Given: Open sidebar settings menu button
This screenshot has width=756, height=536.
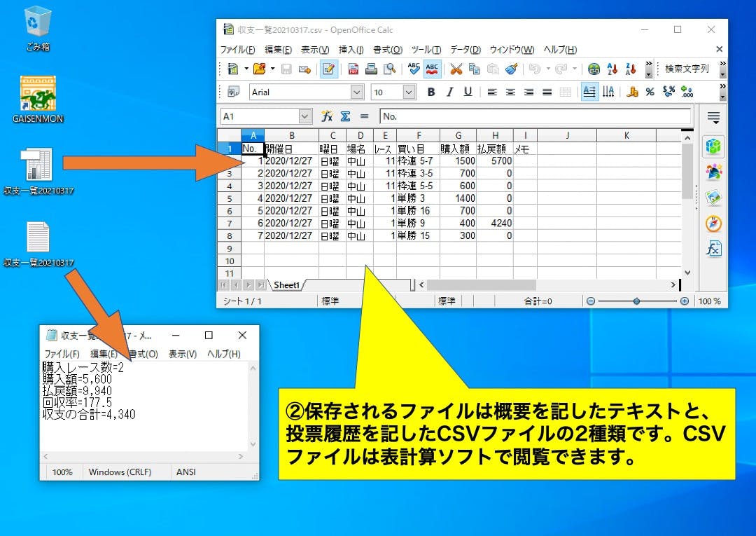Looking at the screenshot, I should coord(713,117).
